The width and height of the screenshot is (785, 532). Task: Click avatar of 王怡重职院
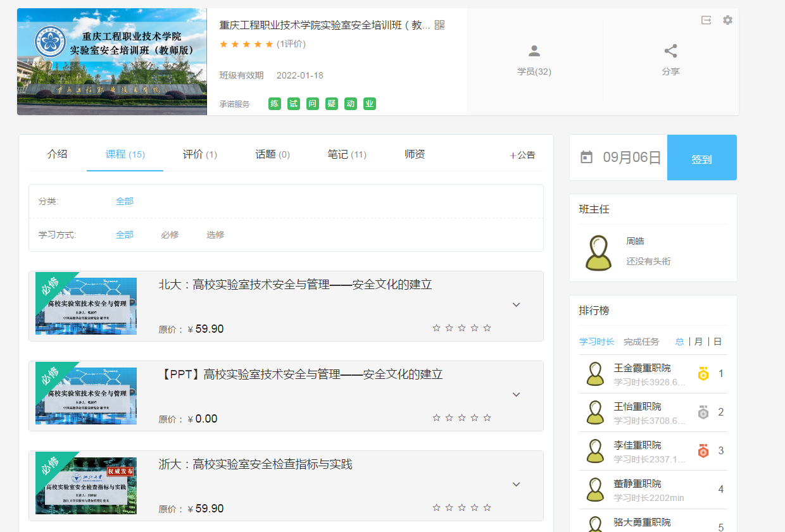point(595,412)
